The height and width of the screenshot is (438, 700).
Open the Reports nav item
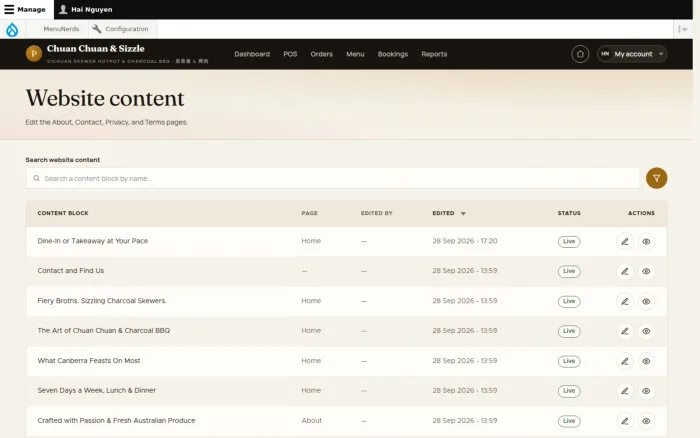(434, 54)
